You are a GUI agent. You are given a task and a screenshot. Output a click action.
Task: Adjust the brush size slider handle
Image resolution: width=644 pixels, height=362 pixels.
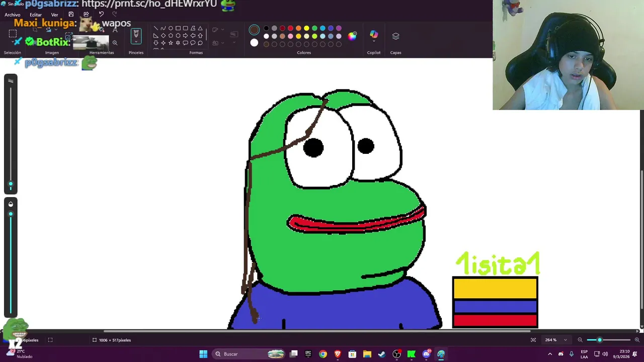(11, 184)
